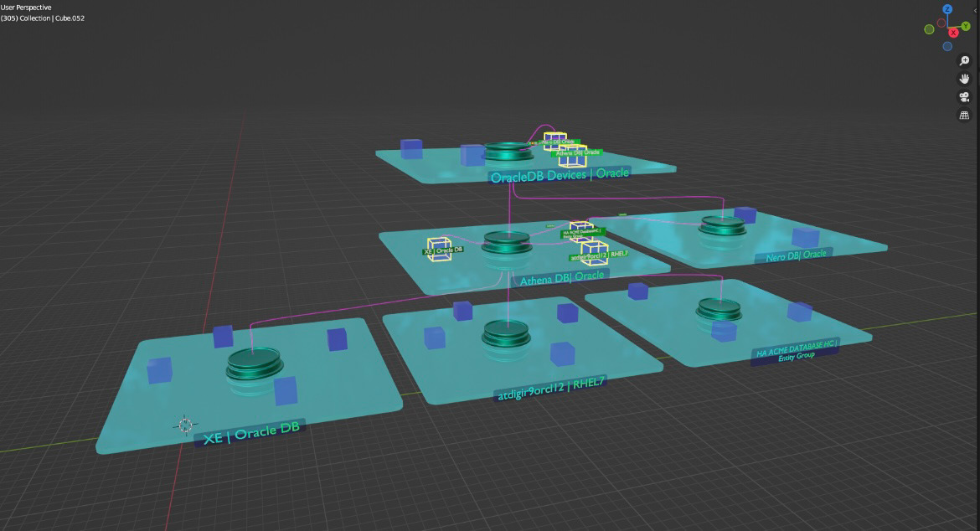Expand the sidebar with the corner arrow
The width and height of the screenshot is (980, 531).
click(x=977, y=11)
